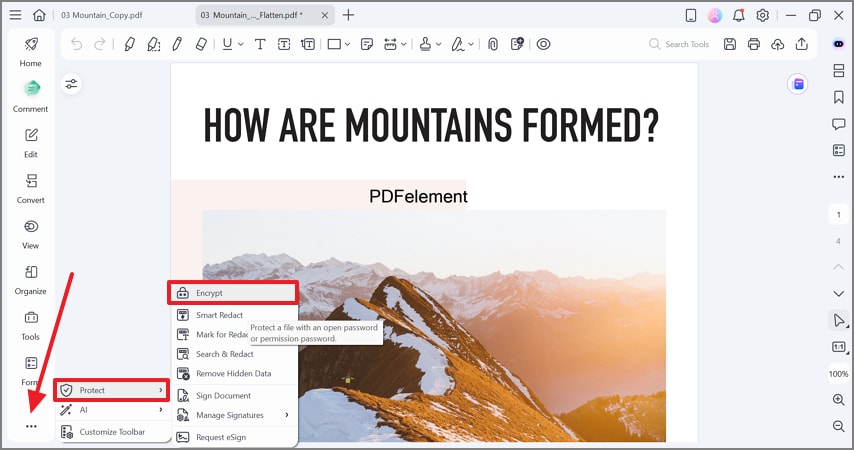Go to the home screen icon
Screen dimensions: 854x450
[x=39, y=15]
